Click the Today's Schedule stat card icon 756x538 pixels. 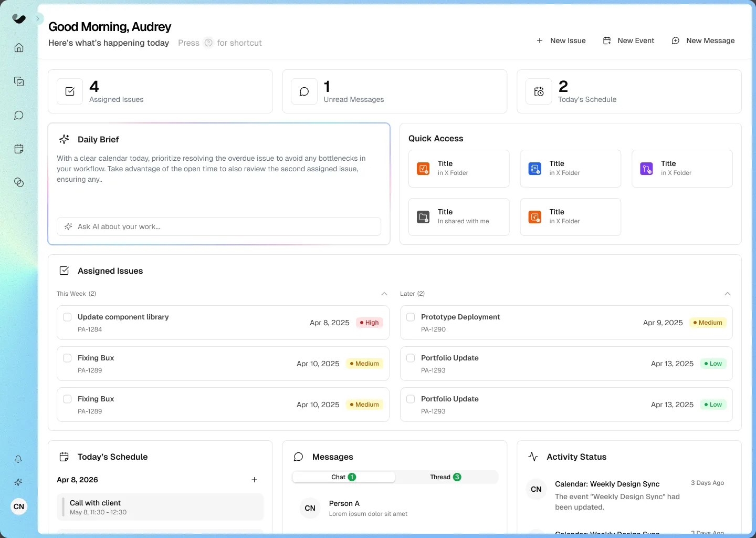(x=539, y=91)
